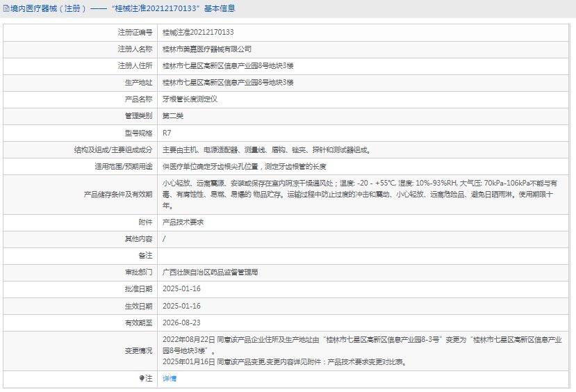This screenshot has width=576, height=392.
Task: Click the 结构及组成/主要组成成分 label
Action: [x=113, y=150]
